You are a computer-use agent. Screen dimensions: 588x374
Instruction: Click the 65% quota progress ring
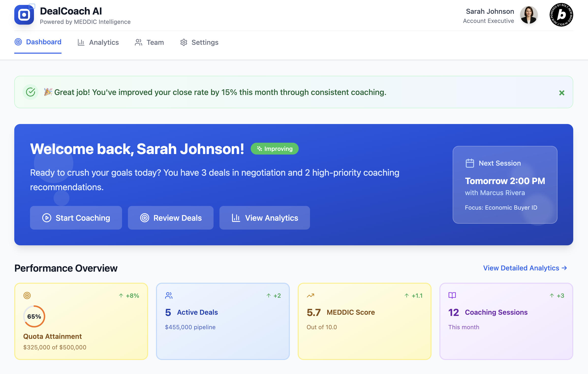[34, 316]
